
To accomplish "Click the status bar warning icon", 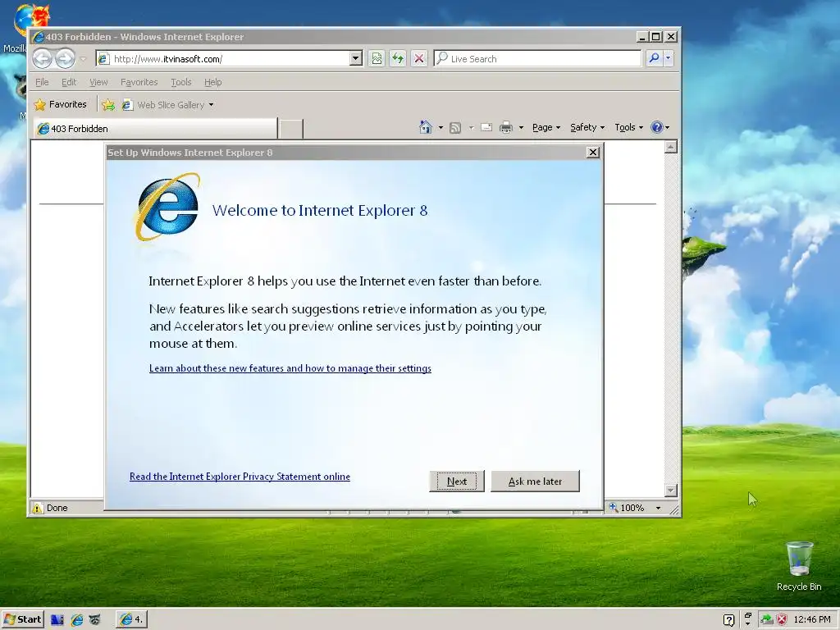I will pyautogui.click(x=38, y=508).
